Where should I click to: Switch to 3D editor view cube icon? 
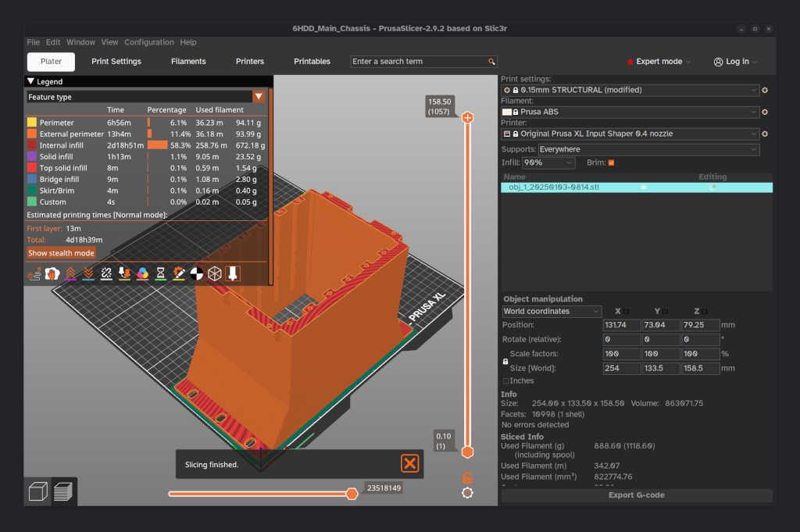[x=38, y=491]
